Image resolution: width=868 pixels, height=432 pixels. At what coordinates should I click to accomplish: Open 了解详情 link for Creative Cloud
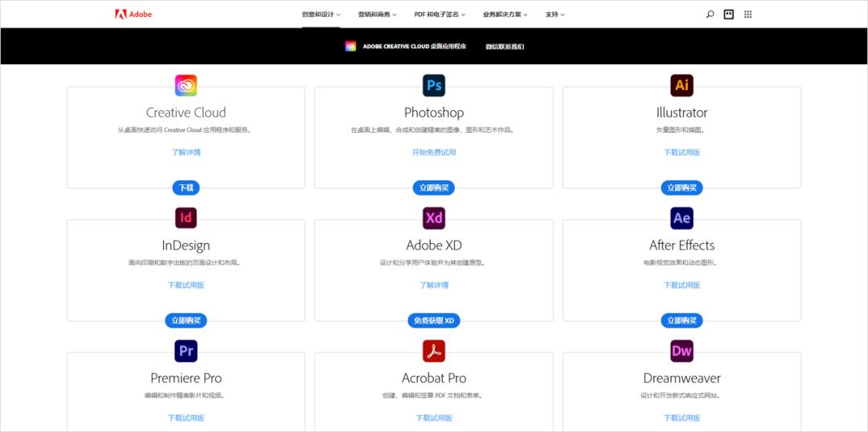tap(186, 152)
